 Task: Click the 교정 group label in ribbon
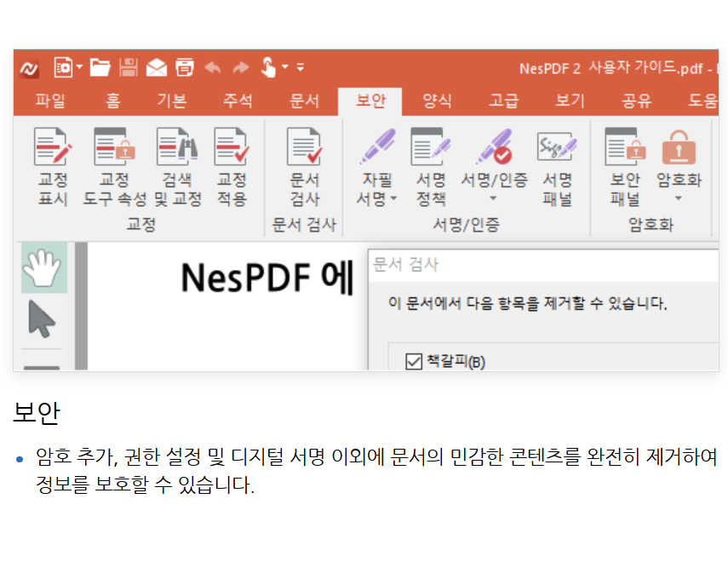(x=141, y=225)
